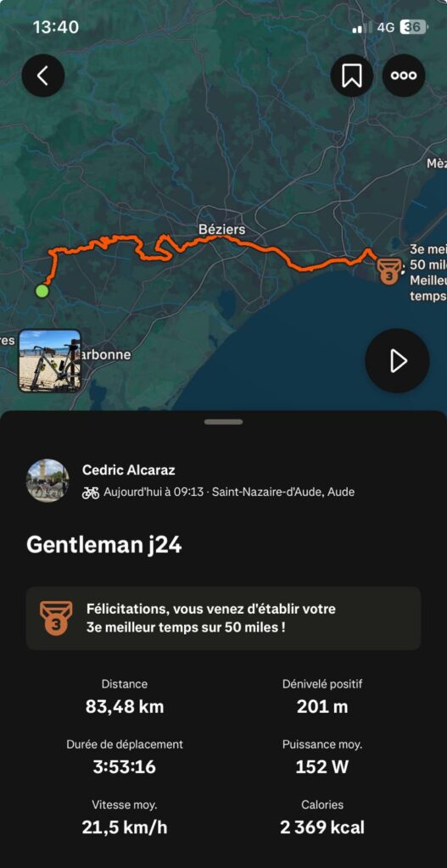Open Cedric Alcaraz profile picture

click(x=47, y=481)
